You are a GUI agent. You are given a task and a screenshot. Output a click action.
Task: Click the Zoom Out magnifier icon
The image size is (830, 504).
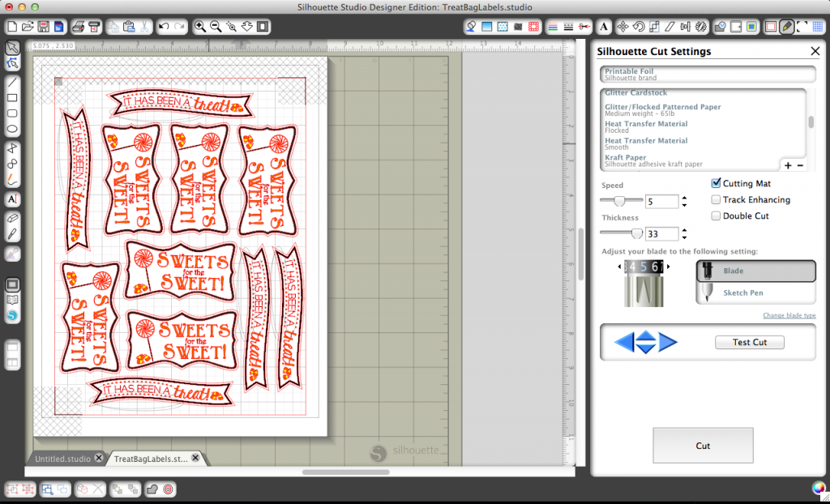click(x=216, y=27)
